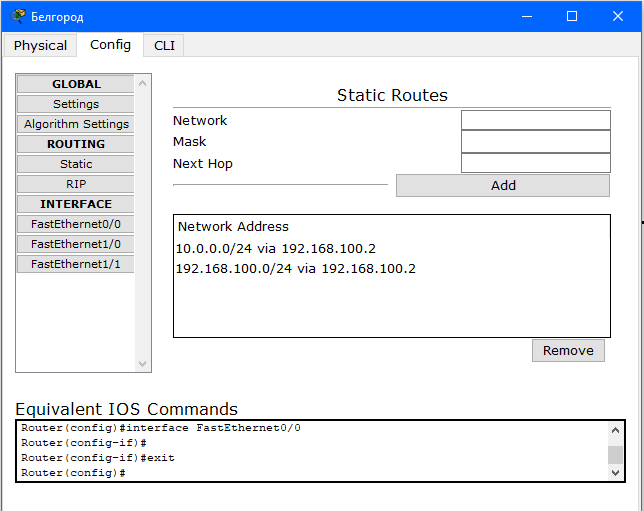Screen dimensions: 644x511
Task: Open global Settings section
Action: (76, 104)
